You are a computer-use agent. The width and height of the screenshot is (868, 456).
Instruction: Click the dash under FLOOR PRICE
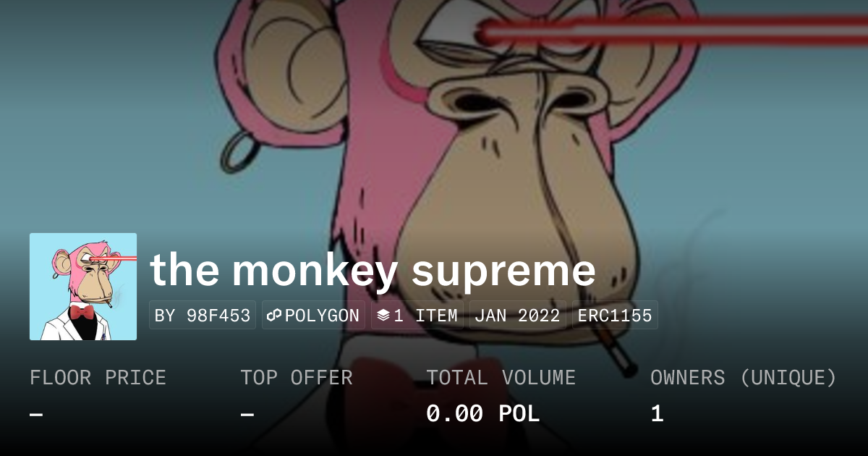click(36, 415)
